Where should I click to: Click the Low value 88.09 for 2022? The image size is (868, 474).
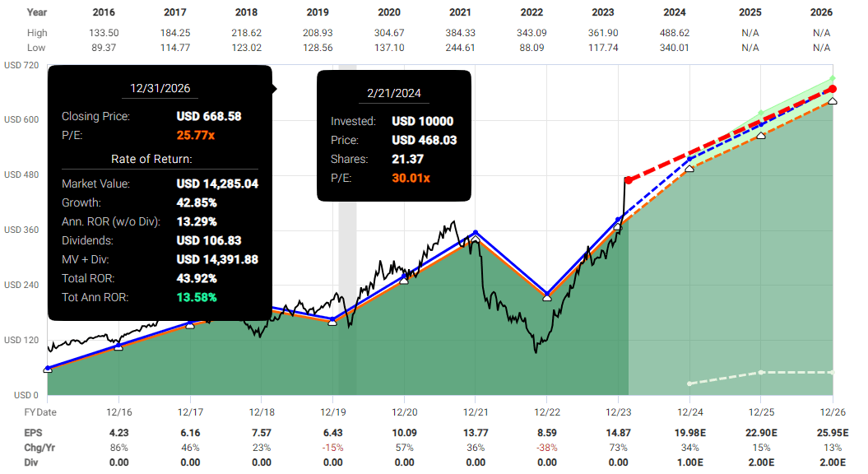(x=531, y=48)
